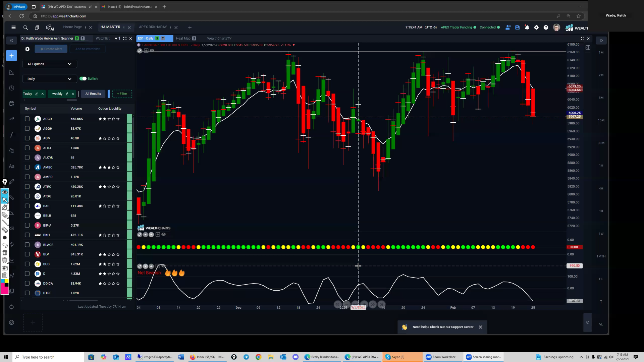Collapse the left sidebar with double chevron
The height and width of the screenshot is (362, 644).
click(11, 41)
